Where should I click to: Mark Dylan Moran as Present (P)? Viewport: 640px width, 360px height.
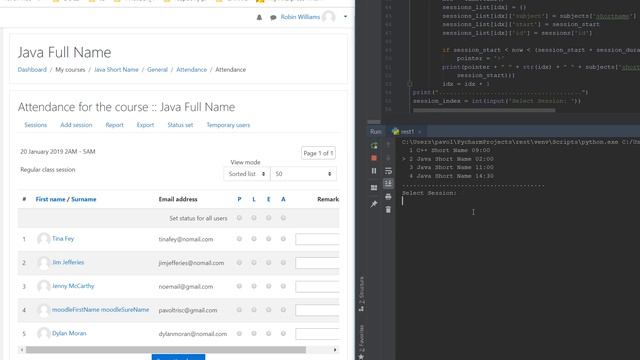tap(239, 333)
